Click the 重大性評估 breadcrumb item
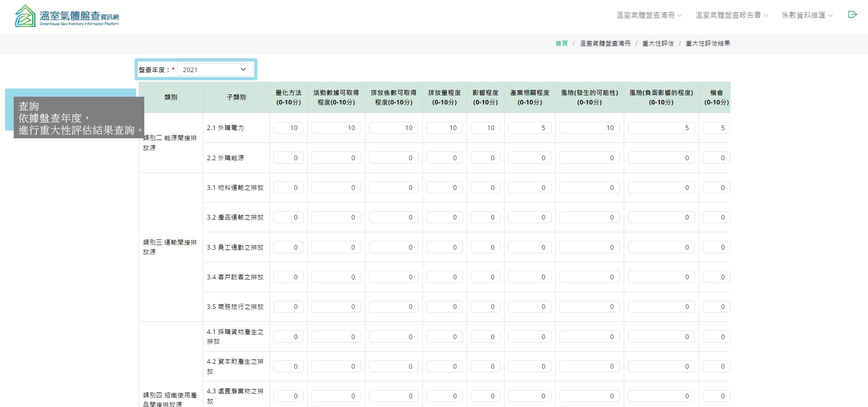This screenshot has height=407, width=868. [x=658, y=43]
